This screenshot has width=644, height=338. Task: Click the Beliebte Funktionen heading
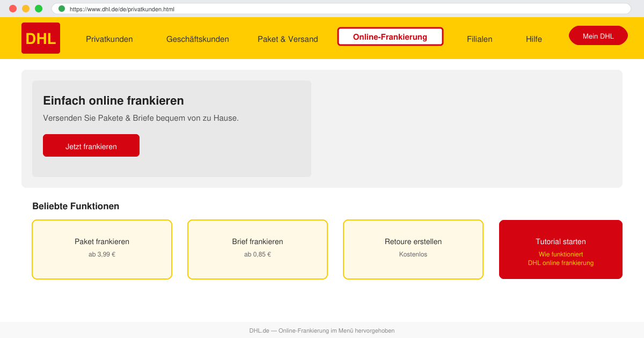tap(76, 206)
